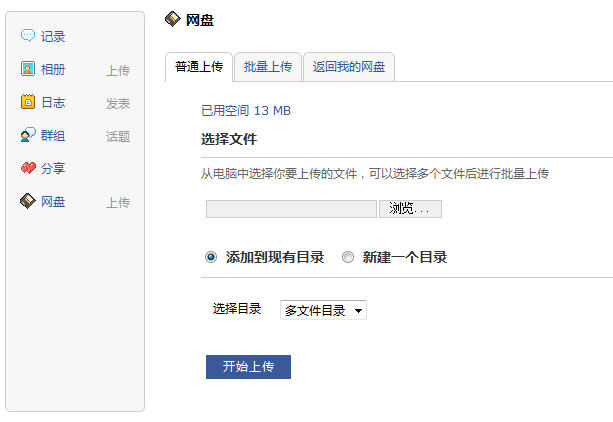613x422 pixels.
Task: Click the 日志 blog icon
Action: point(28,102)
